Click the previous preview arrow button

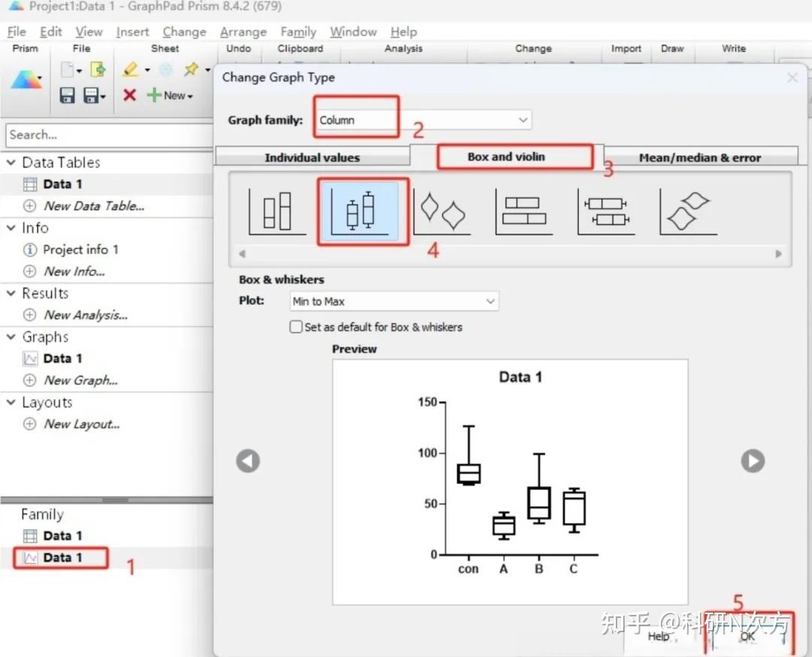coord(248,461)
